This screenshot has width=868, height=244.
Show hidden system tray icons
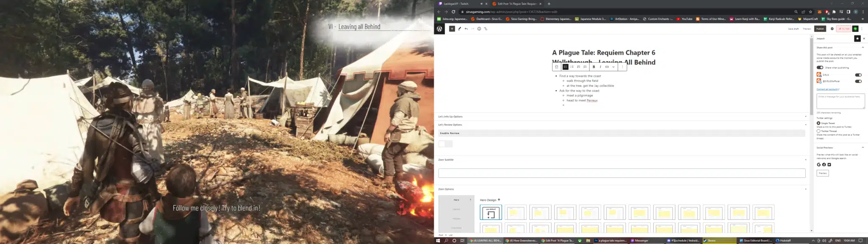(x=813, y=241)
